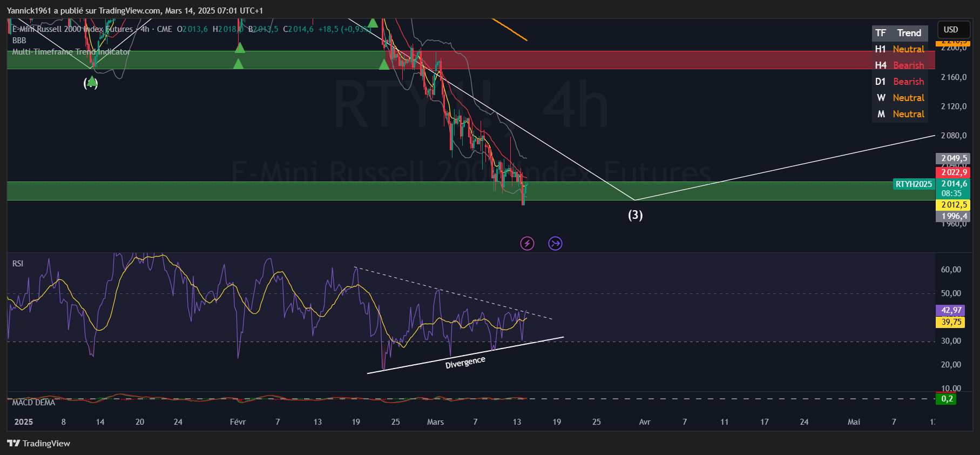This screenshot has width=980, height=455.
Task: Click the red 2 022,9 price label
Action: 953,172
